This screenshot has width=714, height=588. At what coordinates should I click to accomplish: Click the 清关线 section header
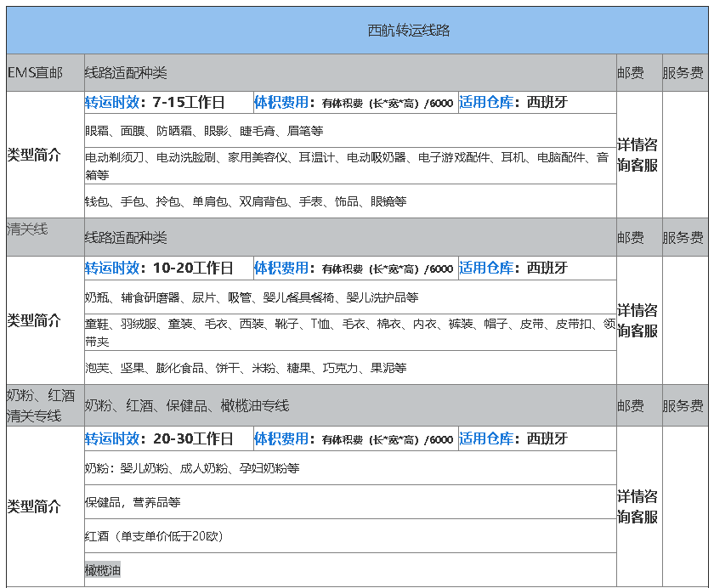pos(27,229)
